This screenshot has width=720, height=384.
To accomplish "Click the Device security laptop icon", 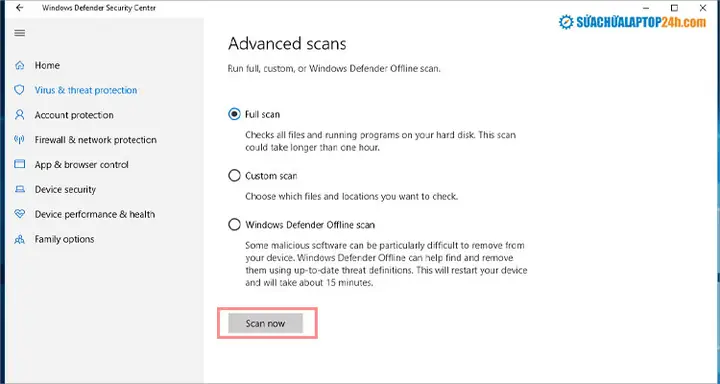I will click(19, 189).
